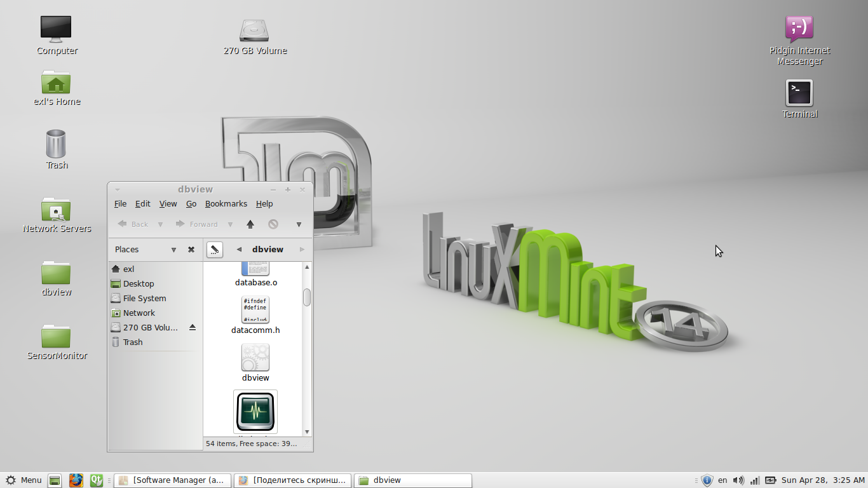The height and width of the screenshot is (488, 868).
Task: Open the Computer desktop icon
Action: [56, 29]
